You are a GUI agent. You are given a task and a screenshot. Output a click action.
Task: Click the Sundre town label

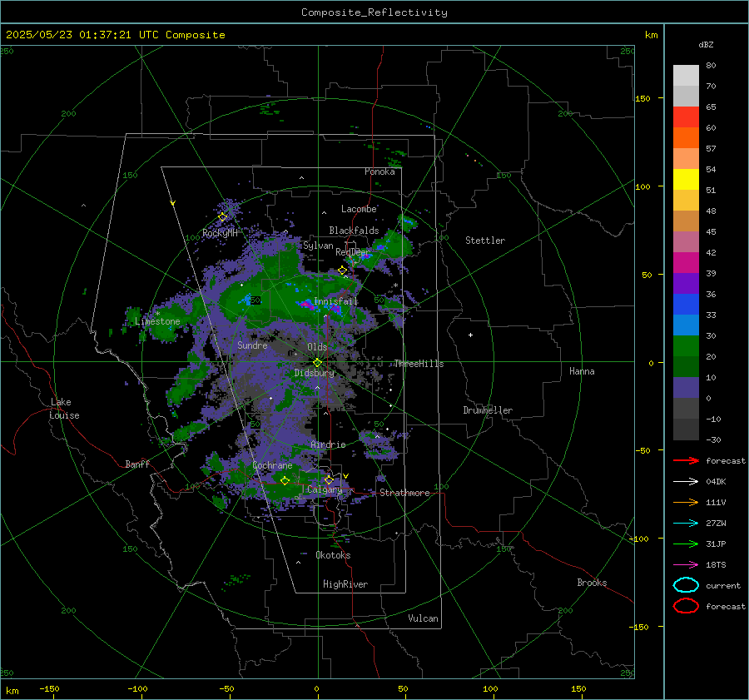(252, 345)
